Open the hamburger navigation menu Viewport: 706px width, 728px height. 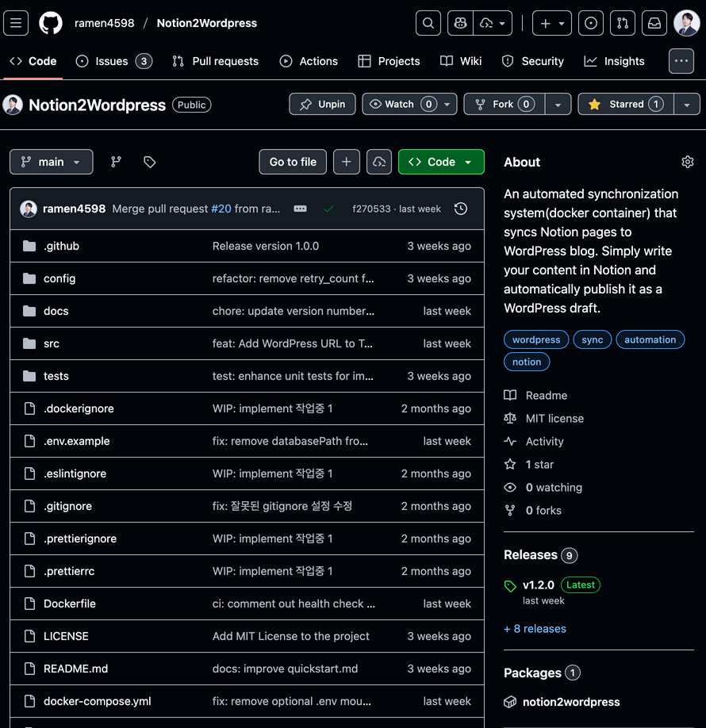pyautogui.click(x=16, y=23)
